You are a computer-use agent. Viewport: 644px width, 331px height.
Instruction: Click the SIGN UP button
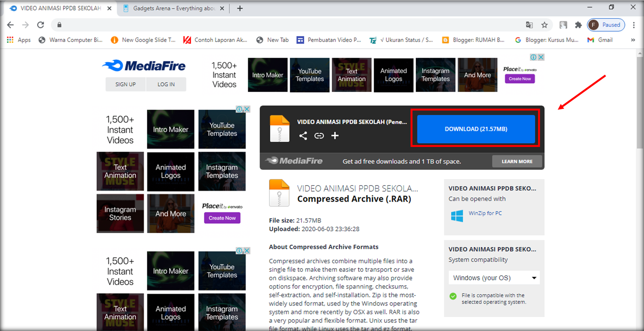point(125,84)
